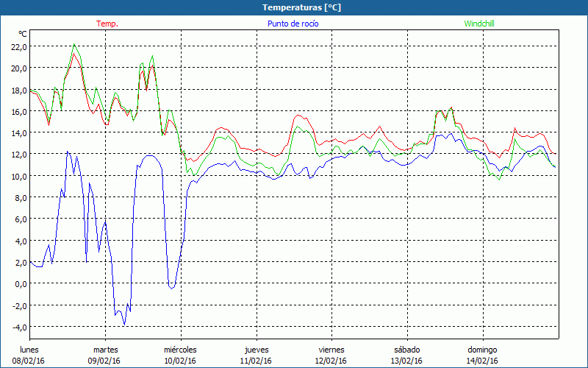Click the 6,0 value on the vertical axis
The image size is (588, 368).
pos(20,219)
